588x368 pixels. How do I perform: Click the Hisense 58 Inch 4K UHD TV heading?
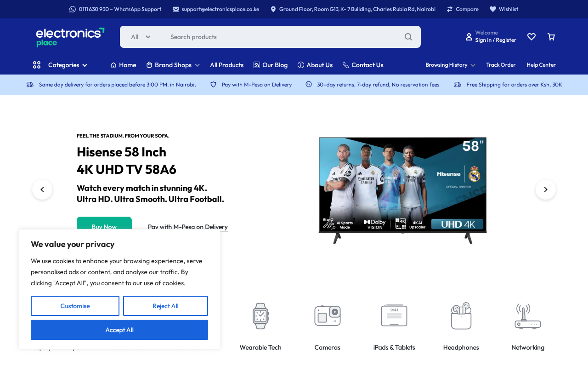click(x=126, y=161)
